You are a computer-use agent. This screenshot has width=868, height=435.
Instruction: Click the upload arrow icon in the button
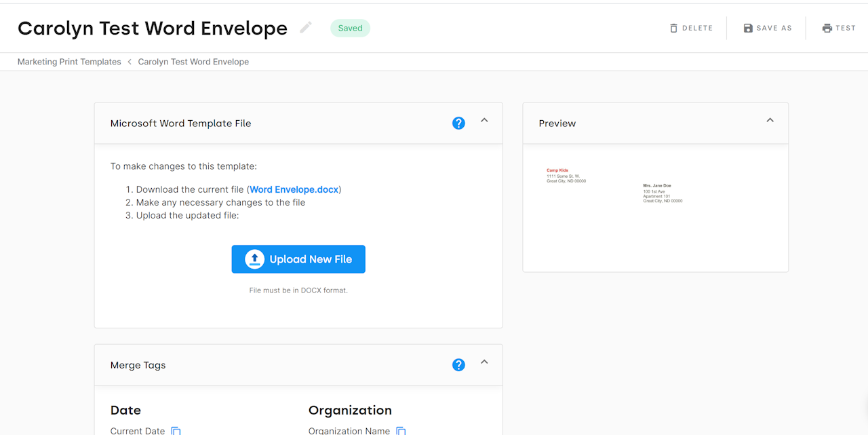point(254,259)
